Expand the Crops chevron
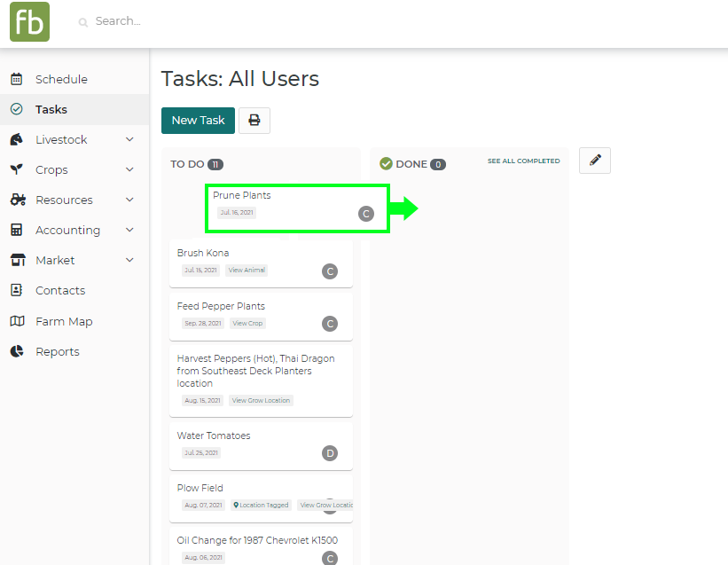 [129, 169]
